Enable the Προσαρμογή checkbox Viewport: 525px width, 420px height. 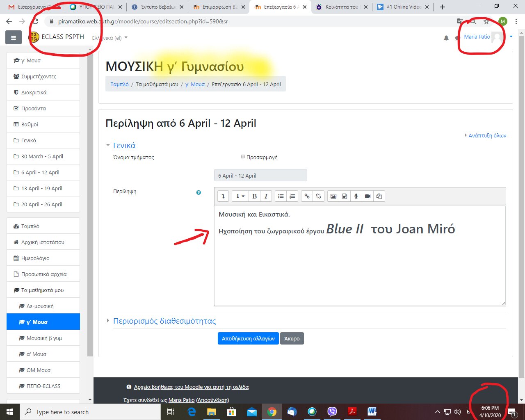(243, 157)
